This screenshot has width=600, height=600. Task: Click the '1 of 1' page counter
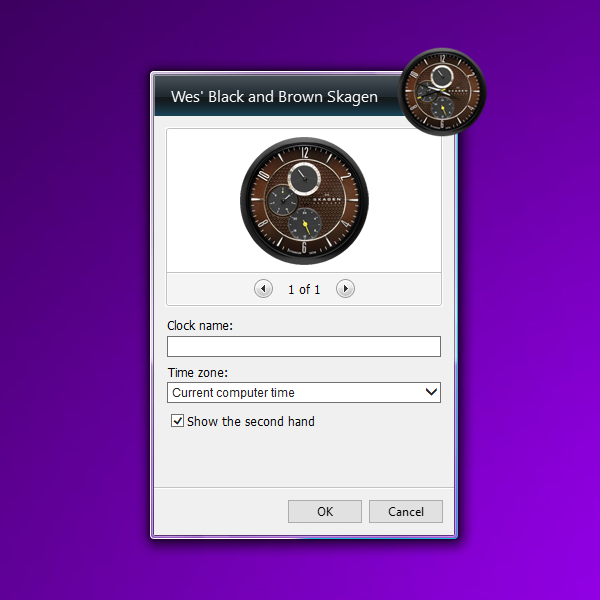pos(304,290)
